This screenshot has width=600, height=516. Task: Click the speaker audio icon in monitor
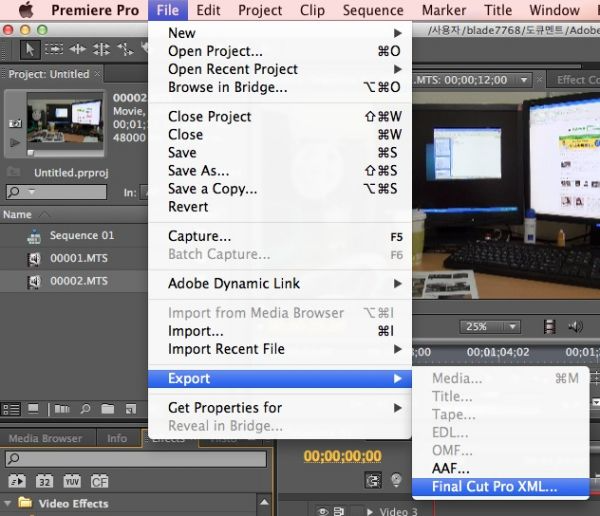(575, 327)
